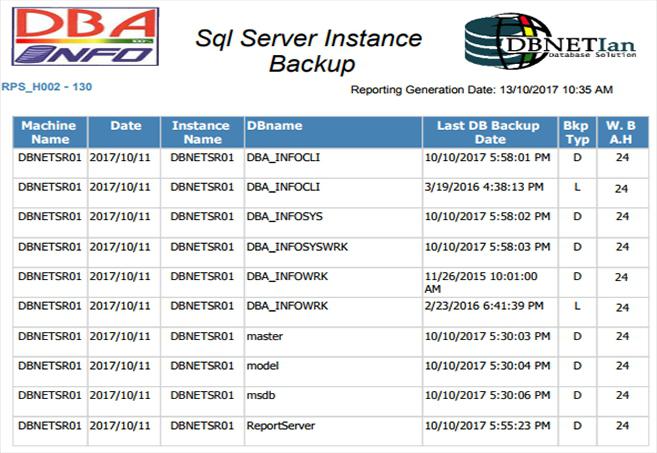The width and height of the screenshot is (657, 453).
Task: Click the 11/26/2015 10:01:00 AM backup date
Action: [481, 282]
